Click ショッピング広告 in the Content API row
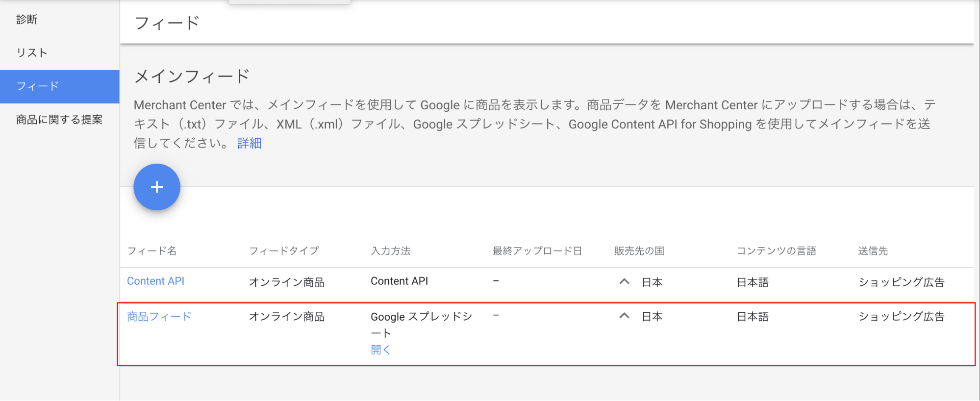 (x=901, y=282)
